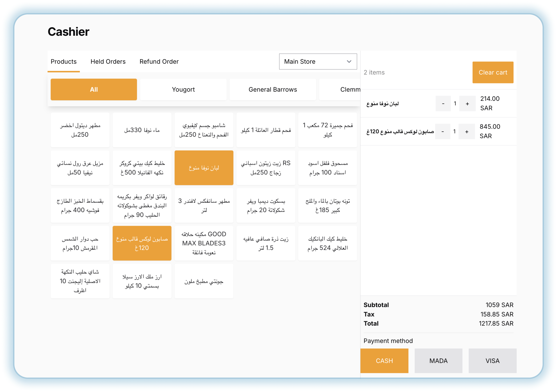Add the 250مل green Dettol product
557x392 pixels.
[80, 130]
